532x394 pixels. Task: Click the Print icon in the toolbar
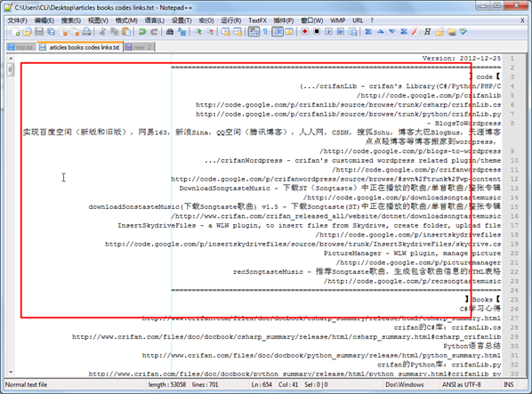click(x=87, y=32)
